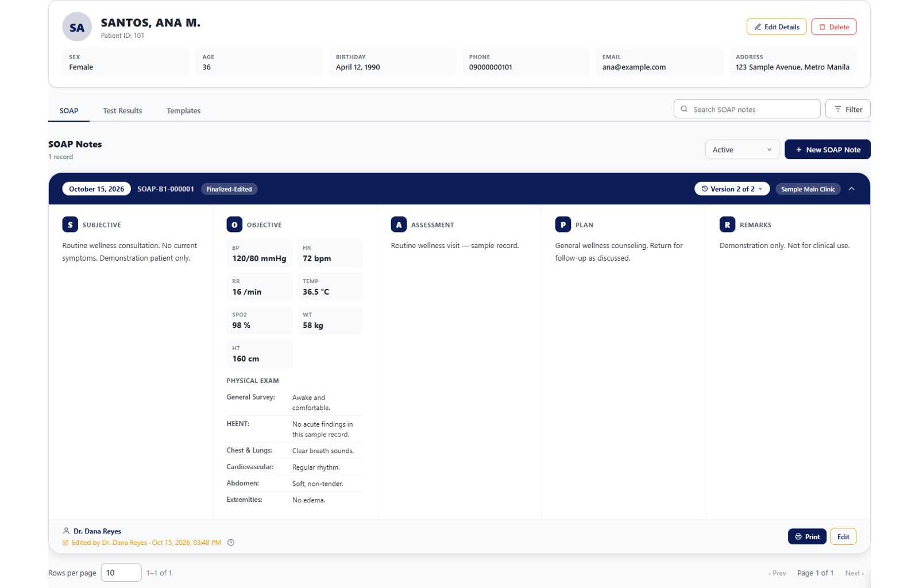Open the Templates tab
This screenshot has height=588, width=919.
(x=184, y=111)
